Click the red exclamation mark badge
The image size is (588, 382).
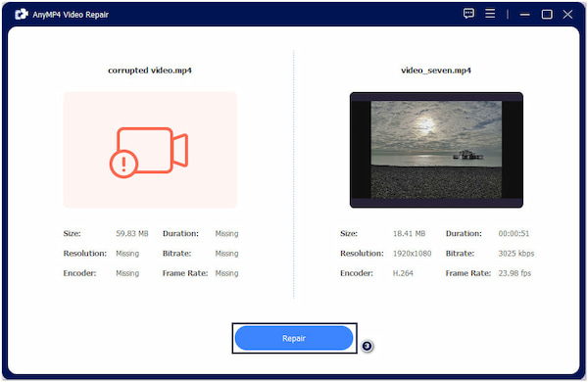[x=123, y=164]
